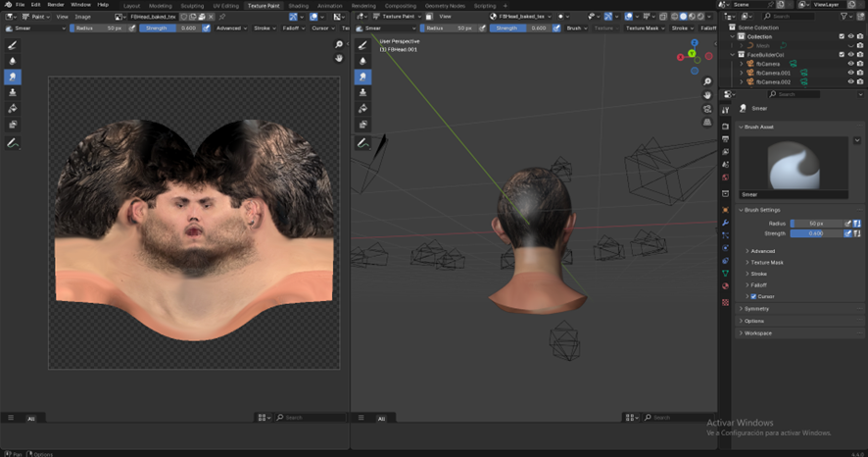Screen dimensions: 868x457
Task: Open the Render menu
Action: (56, 5)
